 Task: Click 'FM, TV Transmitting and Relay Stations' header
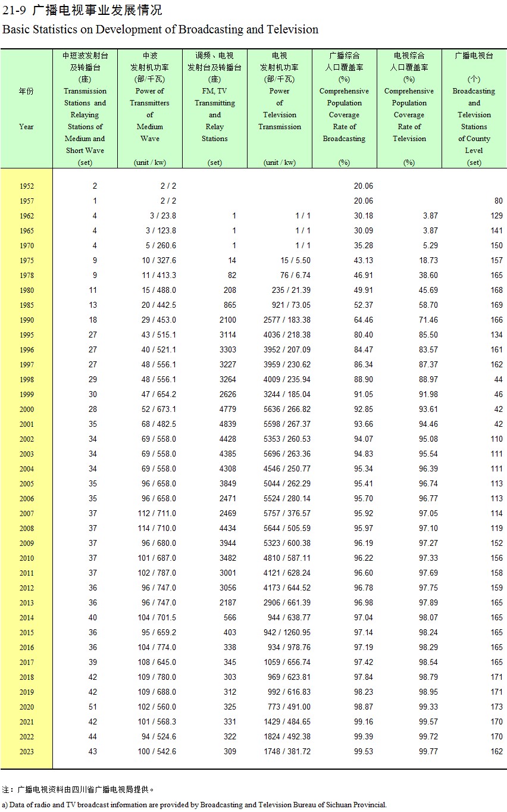pos(215,115)
